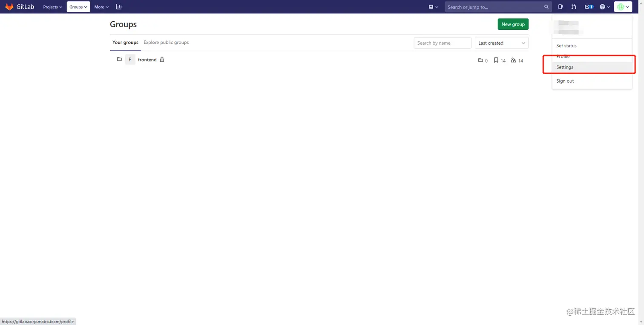This screenshot has height=325, width=644.
Task: Click the Search by name field
Action: [x=443, y=43]
